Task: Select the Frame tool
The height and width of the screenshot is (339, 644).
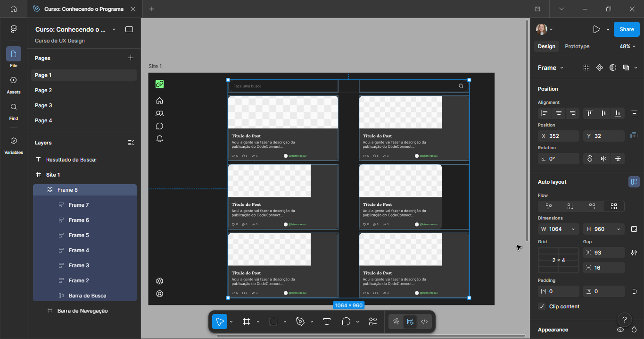Action: (x=246, y=322)
